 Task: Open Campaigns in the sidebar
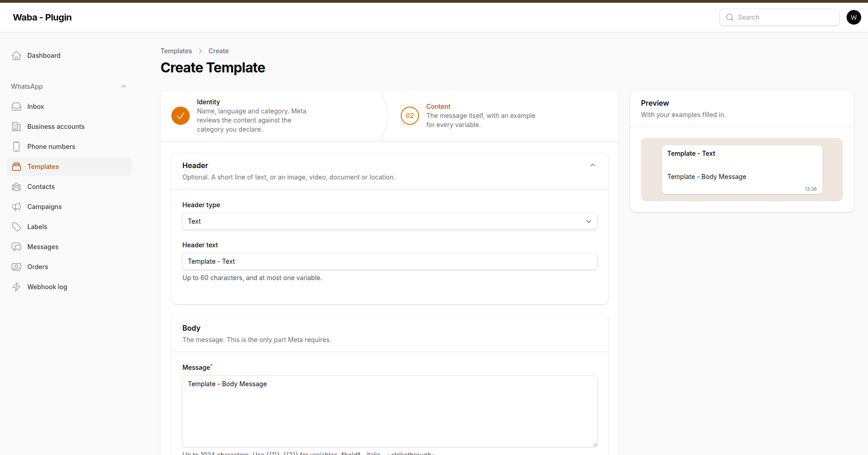tap(70, 207)
